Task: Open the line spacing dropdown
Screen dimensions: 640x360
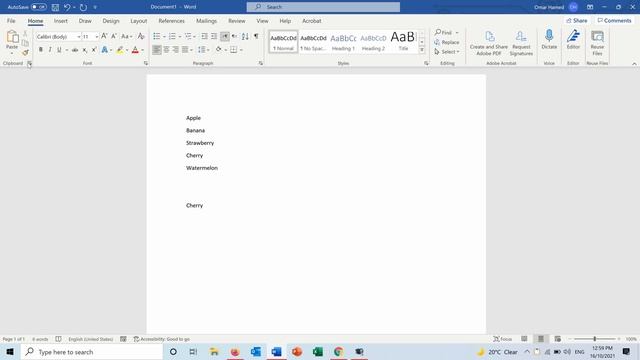Action: (203, 50)
